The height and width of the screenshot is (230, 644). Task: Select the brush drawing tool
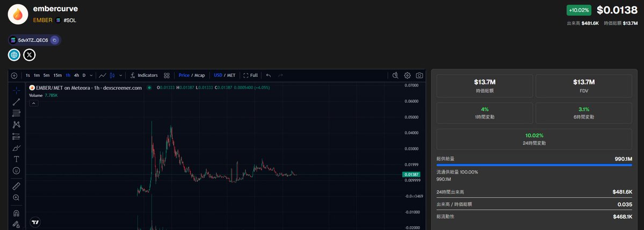pyautogui.click(x=17, y=147)
